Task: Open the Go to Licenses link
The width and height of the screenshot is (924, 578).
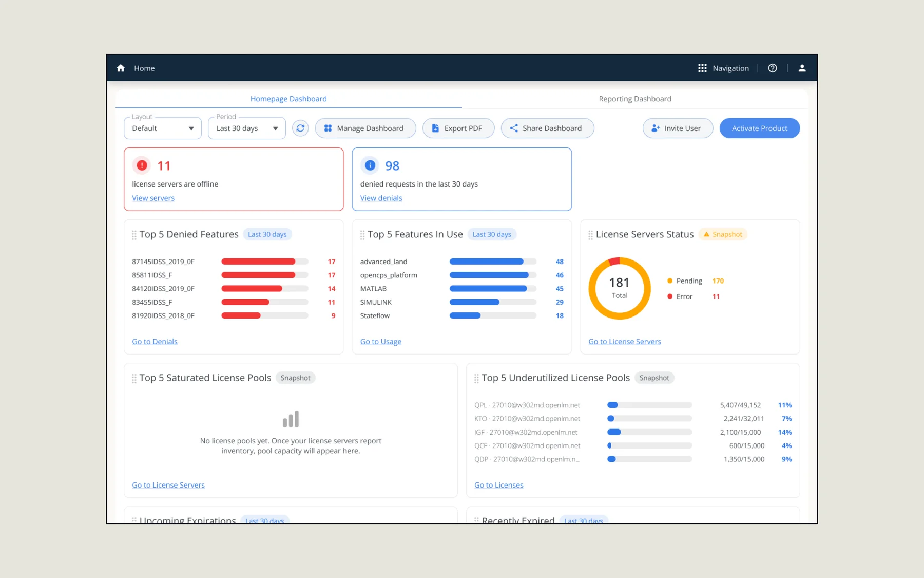Action: (499, 484)
